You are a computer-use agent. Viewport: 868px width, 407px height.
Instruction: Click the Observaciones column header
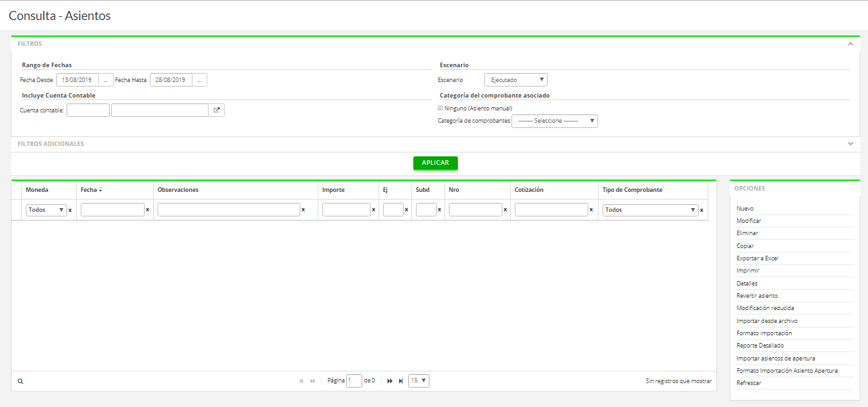(178, 190)
